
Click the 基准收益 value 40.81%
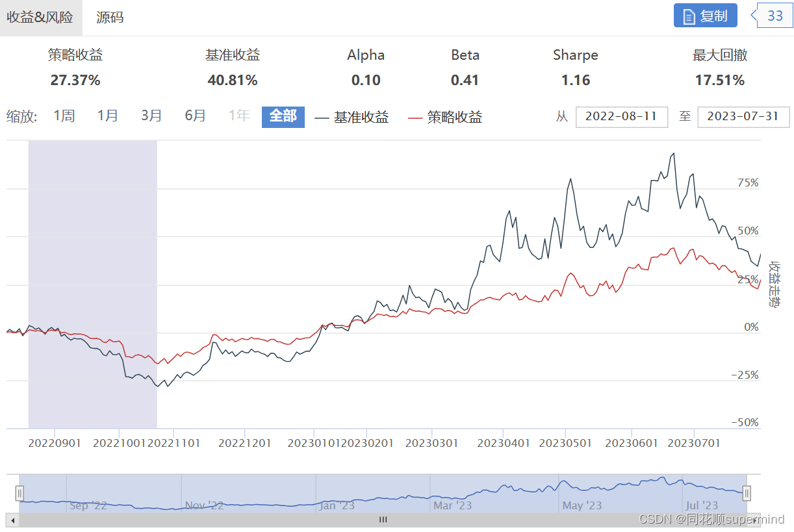tap(233, 81)
